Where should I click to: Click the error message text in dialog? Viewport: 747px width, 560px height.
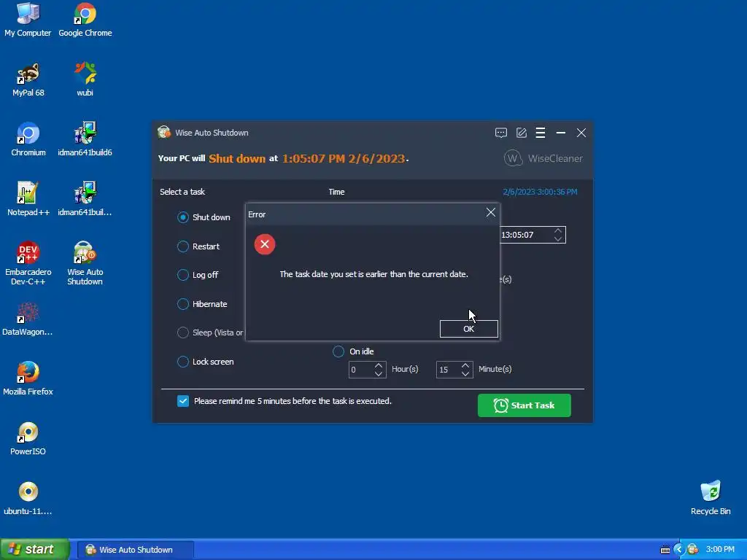click(373, 274)
